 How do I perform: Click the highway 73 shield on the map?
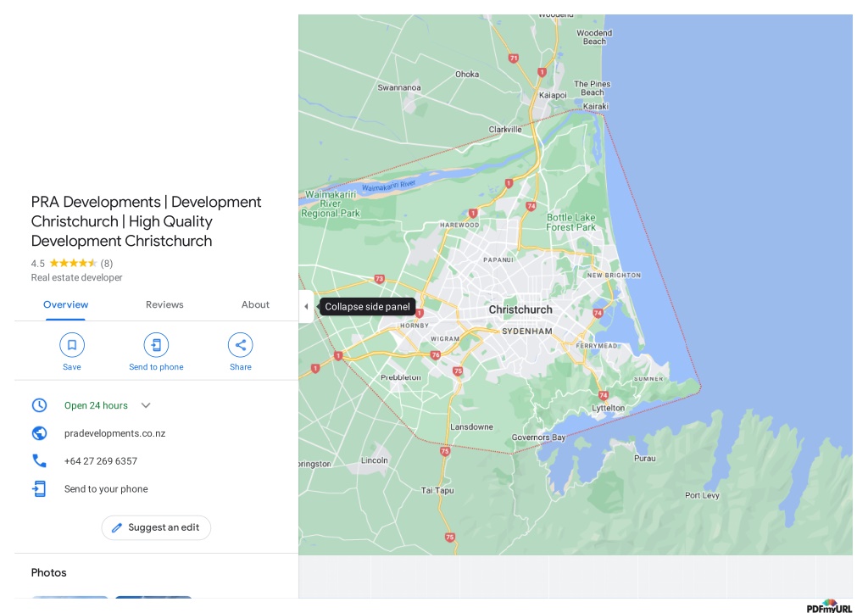click(379, 279)
